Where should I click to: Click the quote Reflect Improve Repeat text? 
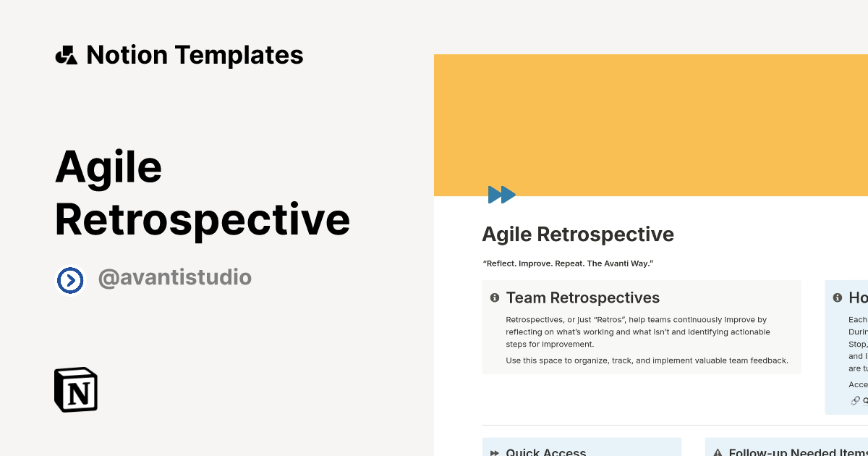568,263
